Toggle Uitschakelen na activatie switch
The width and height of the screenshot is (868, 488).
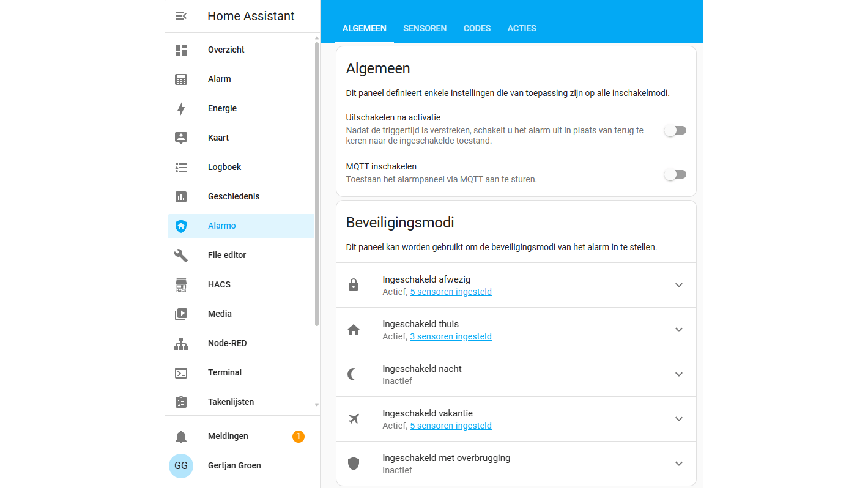pyautogui.click(x=675, y=130)
